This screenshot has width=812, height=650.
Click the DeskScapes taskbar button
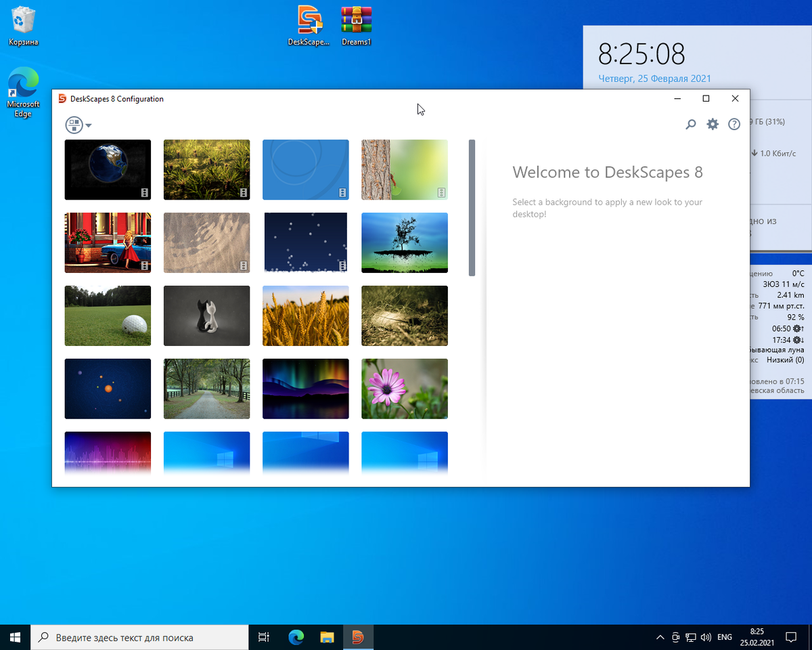[x=358, y=637]
